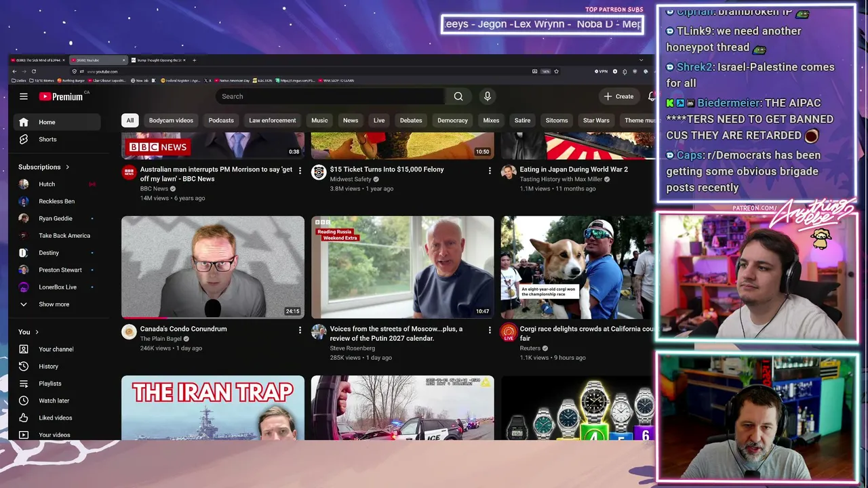Screen dimensions: 868x488
Task: Select the Sitcoms filter chip
Action: click(557, 121)
